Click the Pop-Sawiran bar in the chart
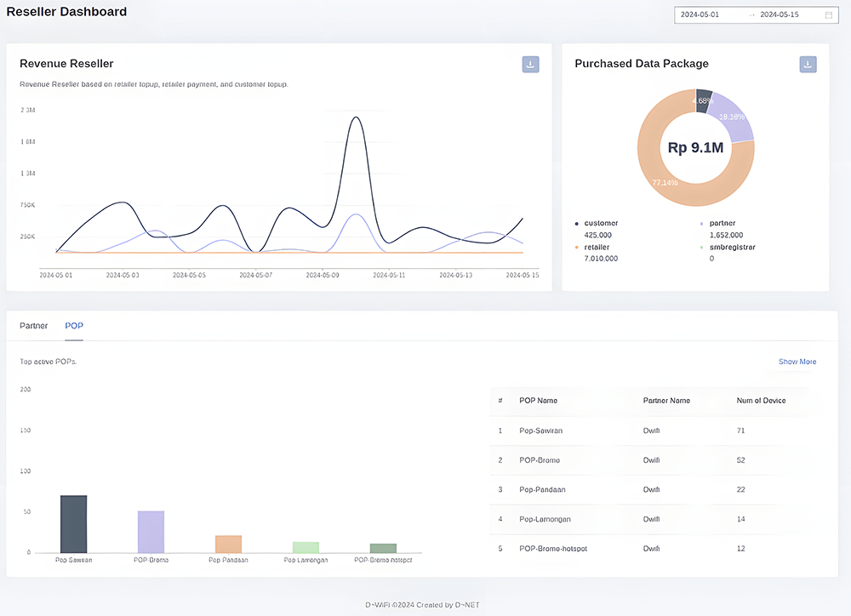The height and width of the screenshot is (616, 851). 73,523
